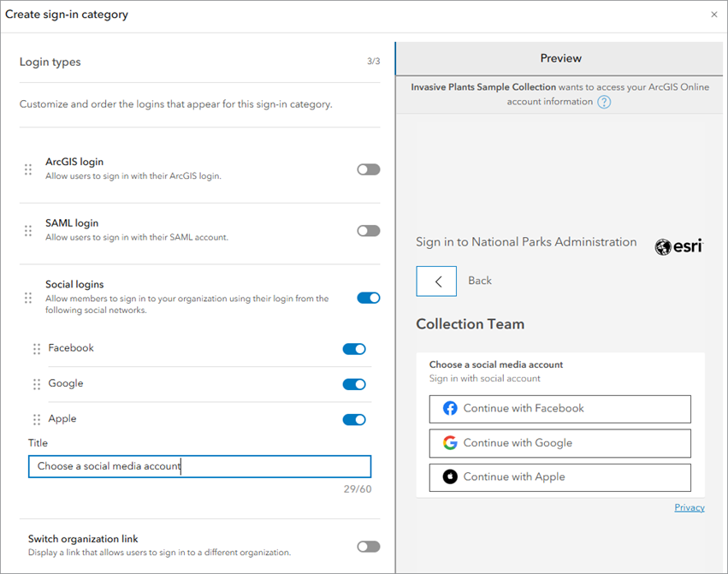The width and height of the screenshot is (728, 574).
Task: Disable the Social logins toggle
Action: pyautogui.click(x=368, y=298)
